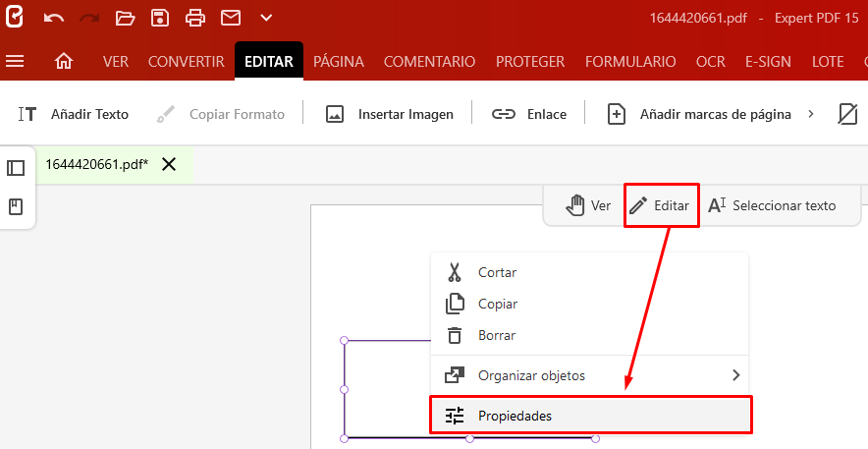The width and height of the screenshot is (868, 449).
Task: Open a file with the folder icon
Action: click(x=125, y=19)
